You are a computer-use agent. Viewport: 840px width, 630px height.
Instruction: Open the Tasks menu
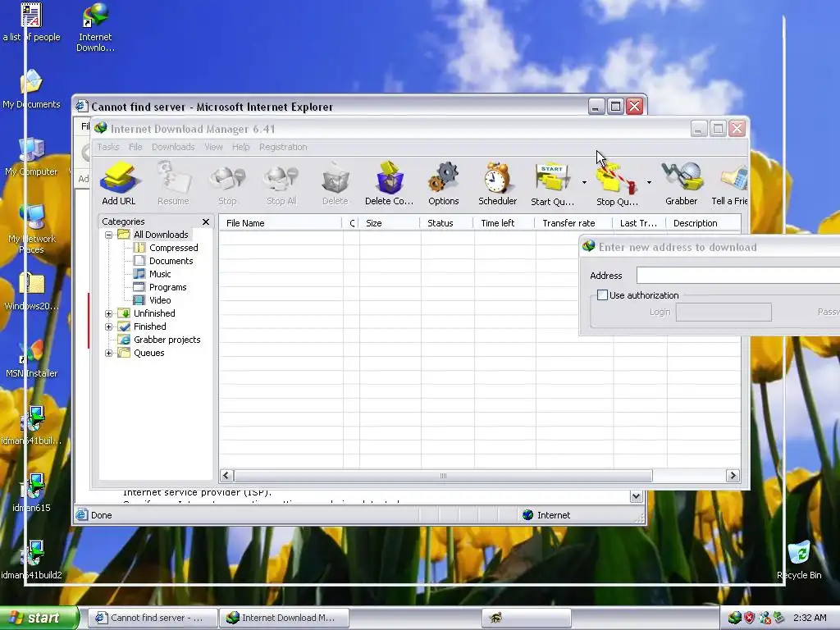pyautogui.click(x=107, y=147)
